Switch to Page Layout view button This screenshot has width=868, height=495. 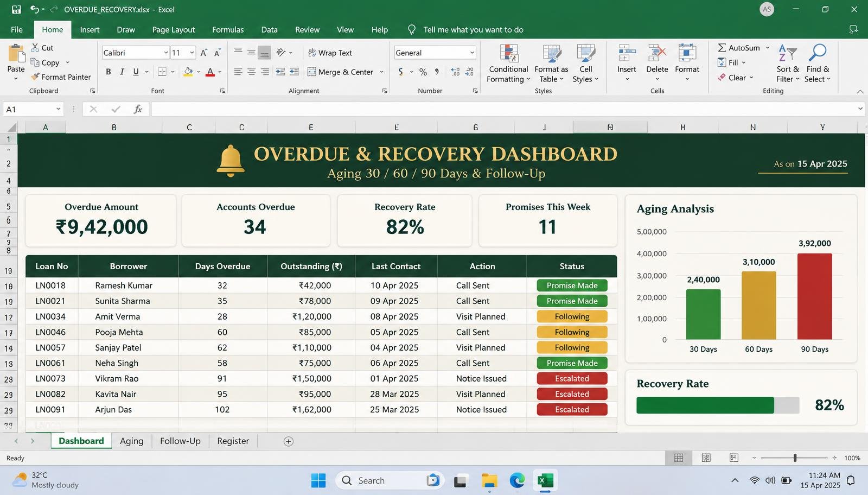coord(706,458)
